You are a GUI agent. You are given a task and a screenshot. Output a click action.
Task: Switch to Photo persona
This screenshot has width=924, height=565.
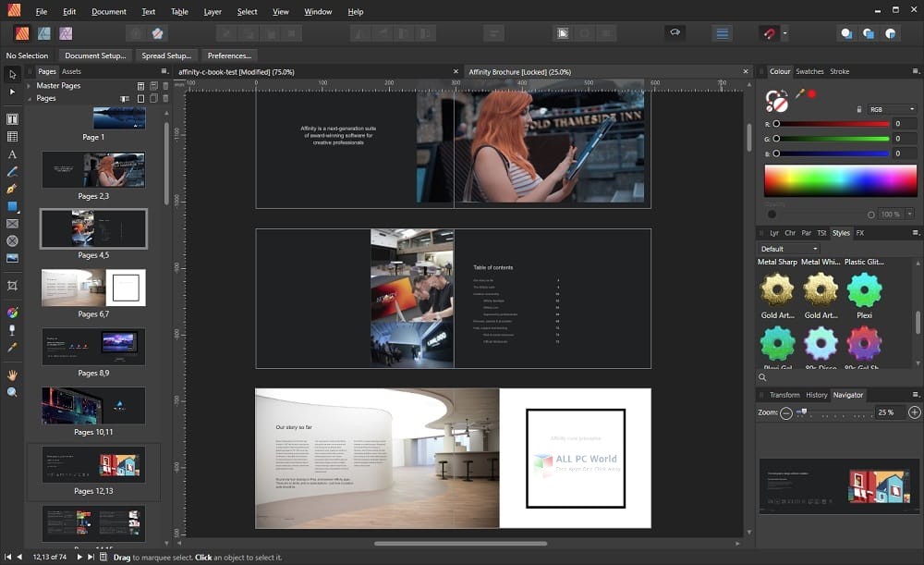click(x=66, y=33)
